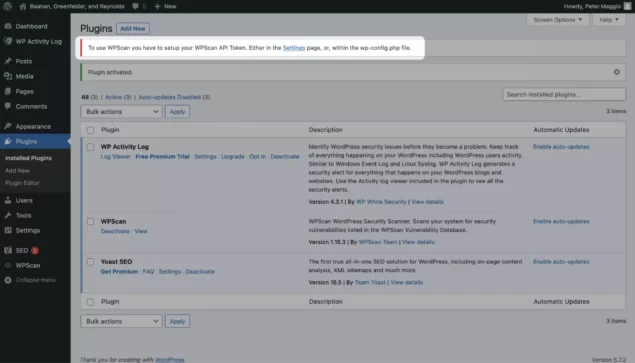Screen dimensions: 635x363
Task: Click WPScan View link
Action: click(x=141, y=231)
